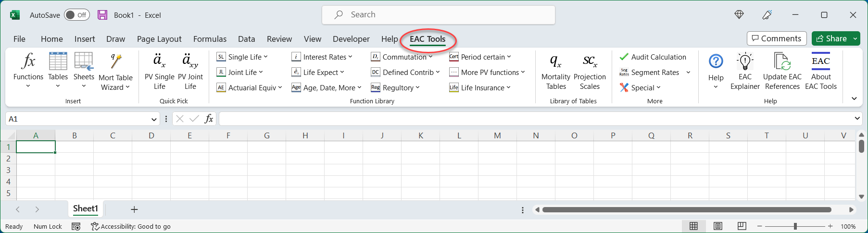
Task: Toggle the AutoSave switch
Action: (77, 15)
